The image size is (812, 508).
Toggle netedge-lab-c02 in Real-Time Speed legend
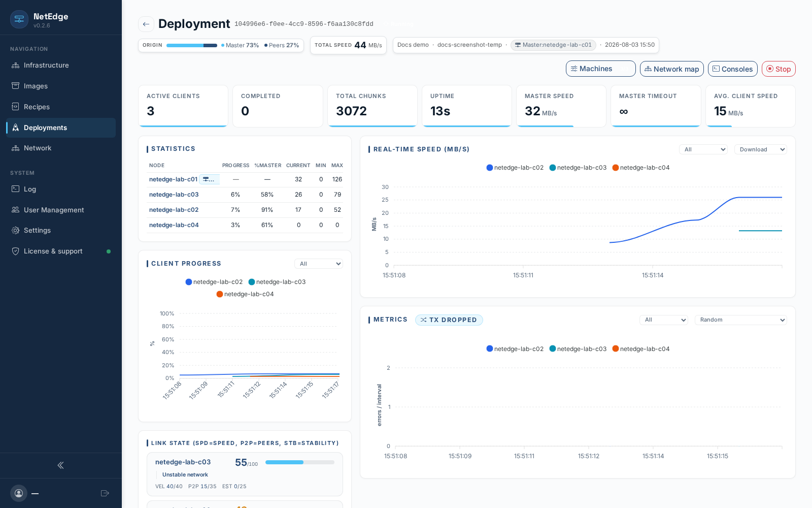click(515, 168)
